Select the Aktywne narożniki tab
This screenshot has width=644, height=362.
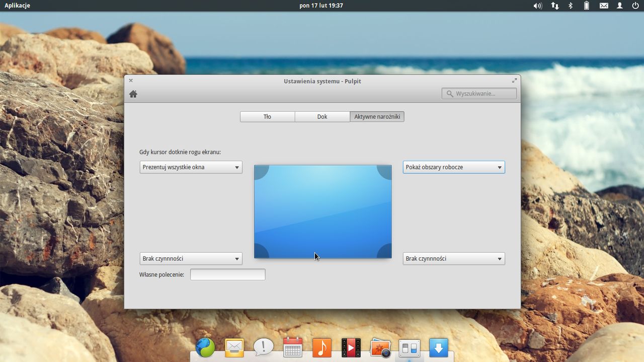pos(377,117)
